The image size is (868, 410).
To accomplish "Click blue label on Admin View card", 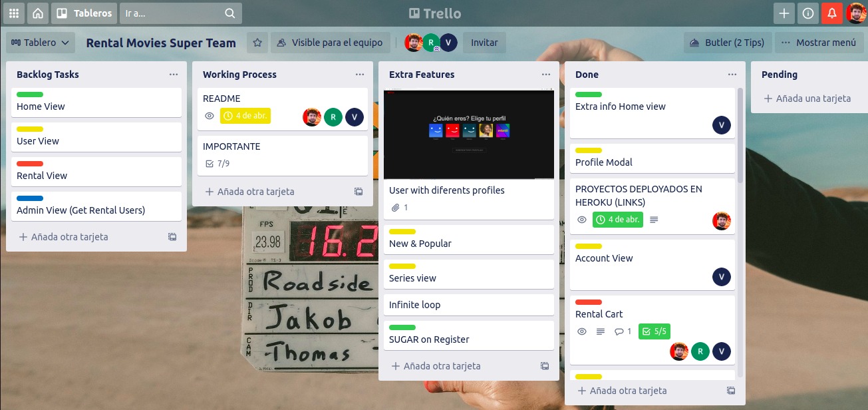I will (x=30, y=198).
